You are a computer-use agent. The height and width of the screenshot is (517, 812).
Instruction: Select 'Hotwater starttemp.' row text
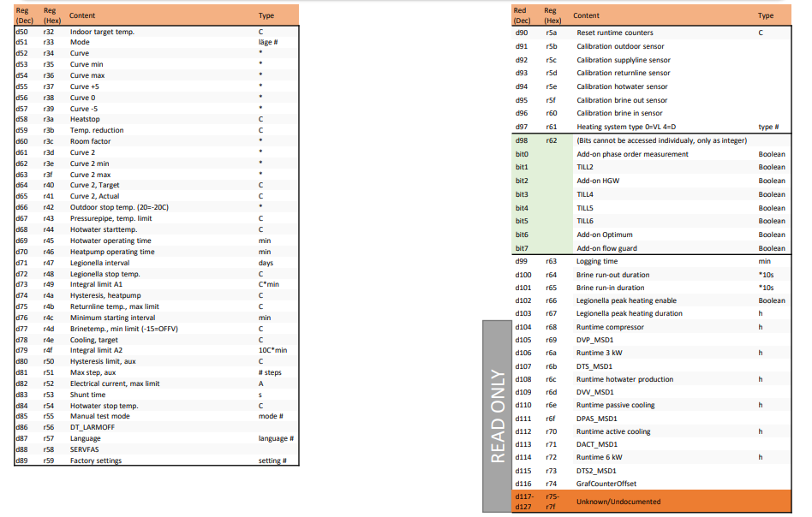[x=104, y=229]
